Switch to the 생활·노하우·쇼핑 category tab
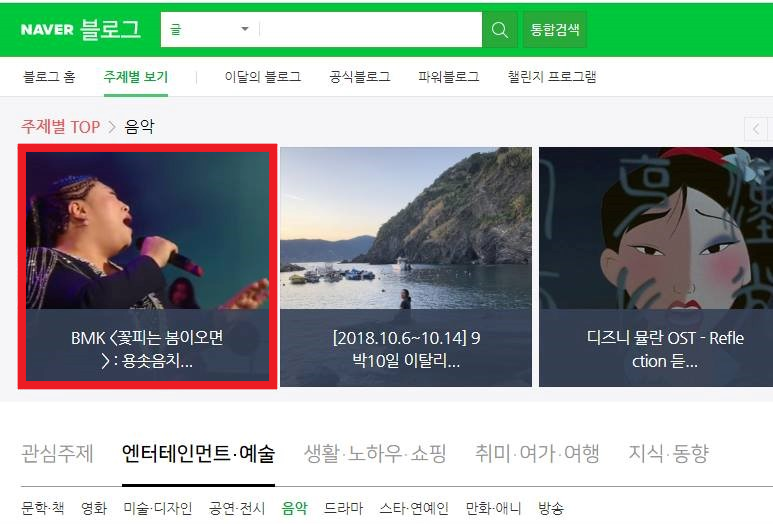773x524 pixels. point(375,453)
